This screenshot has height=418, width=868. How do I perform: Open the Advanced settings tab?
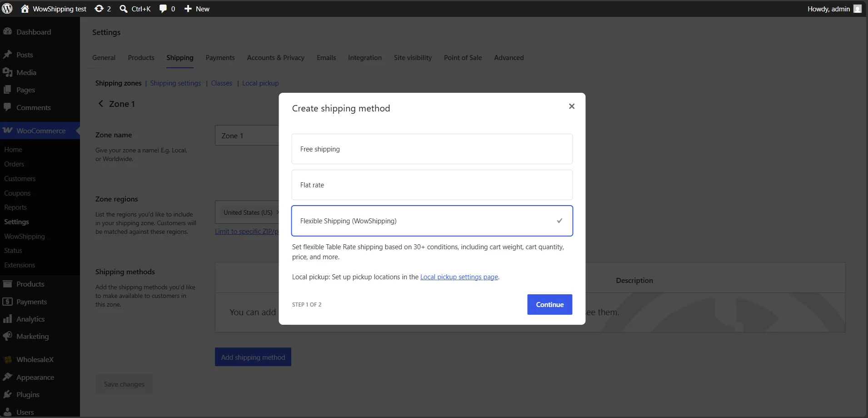509,58
